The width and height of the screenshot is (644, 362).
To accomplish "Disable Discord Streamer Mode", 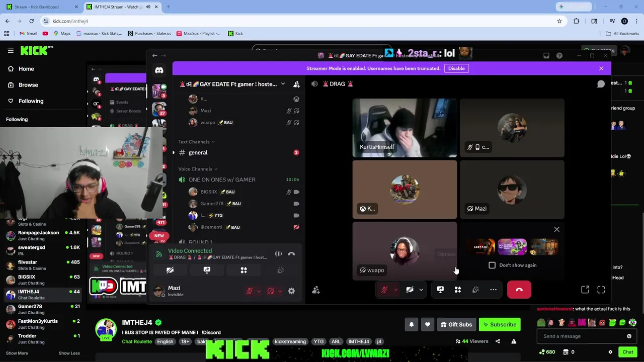I will click(456, 68).
